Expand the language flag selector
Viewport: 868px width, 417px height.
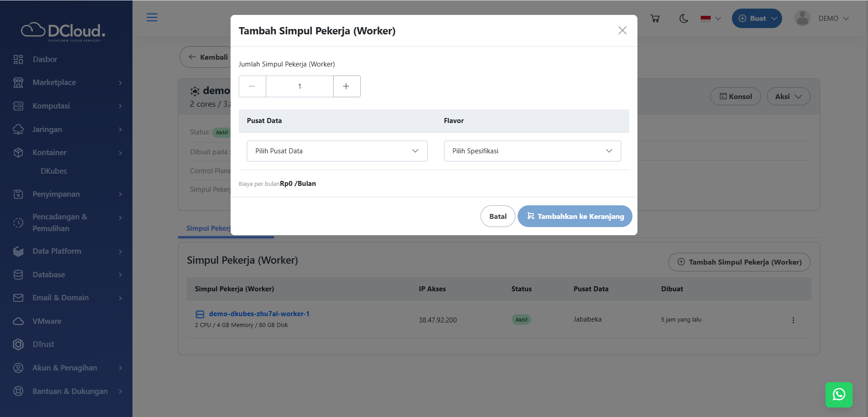(711, 19)
